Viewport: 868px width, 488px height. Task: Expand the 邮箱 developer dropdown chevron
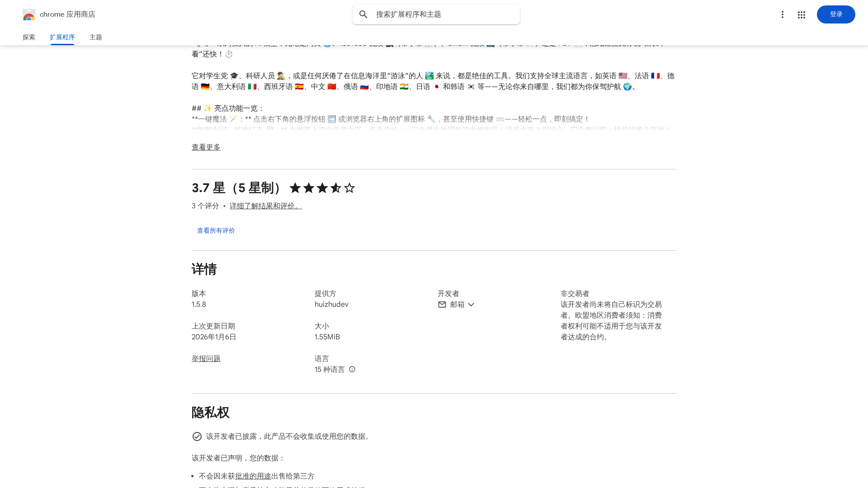pyautogui.click(x=471, y=305)
